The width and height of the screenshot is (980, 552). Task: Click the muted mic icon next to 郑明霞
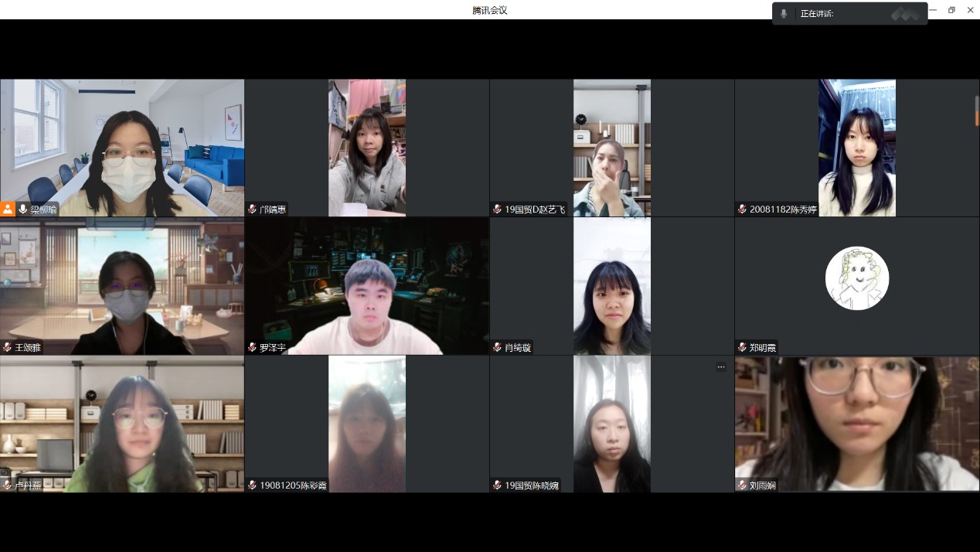741,347
